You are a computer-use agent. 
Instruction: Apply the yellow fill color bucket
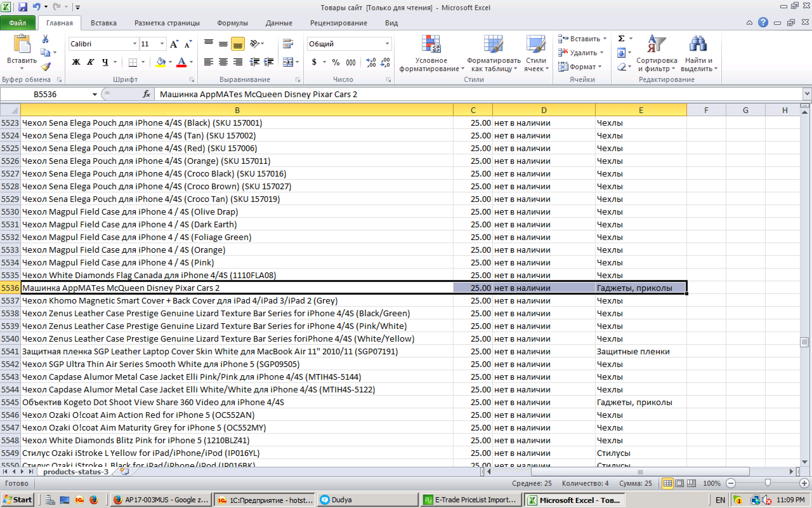click(161, 62)
